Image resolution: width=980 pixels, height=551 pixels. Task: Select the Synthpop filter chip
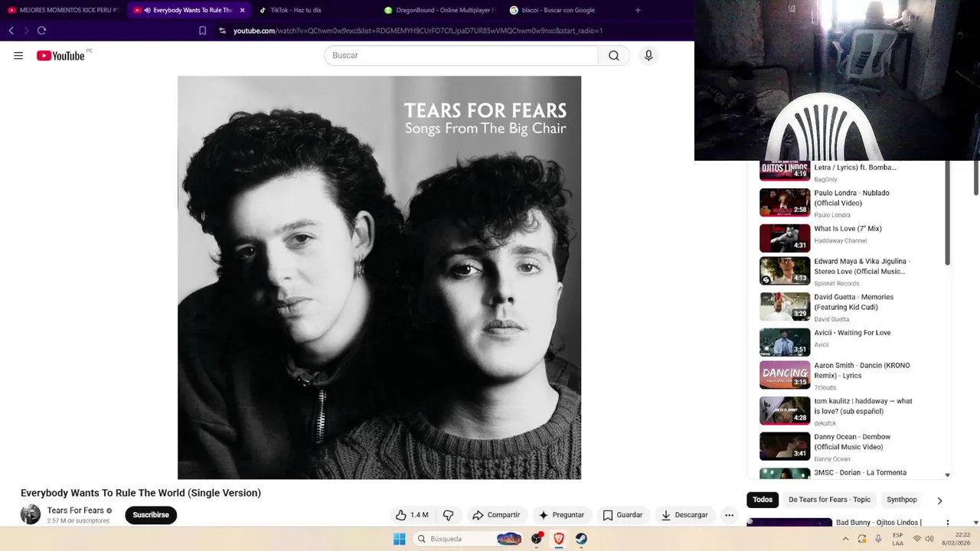tap(902, 500)
